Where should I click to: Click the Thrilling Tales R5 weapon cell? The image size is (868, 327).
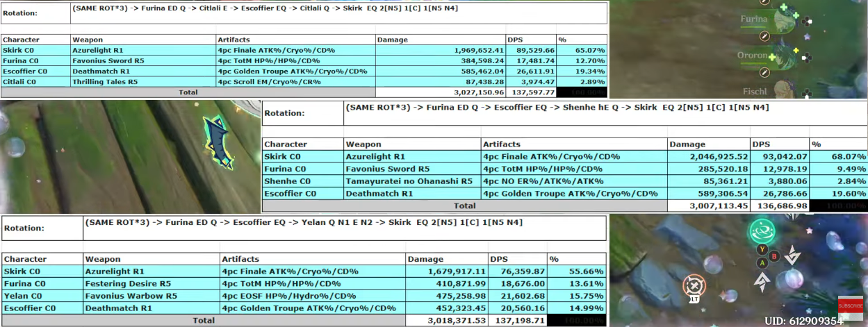click(143, 81)
